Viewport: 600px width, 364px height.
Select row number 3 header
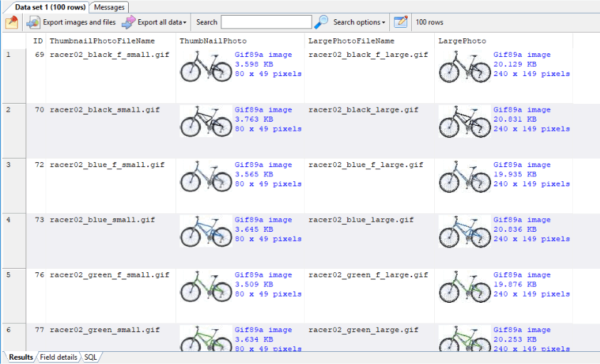pyautogui.click(x=9, y=165)
